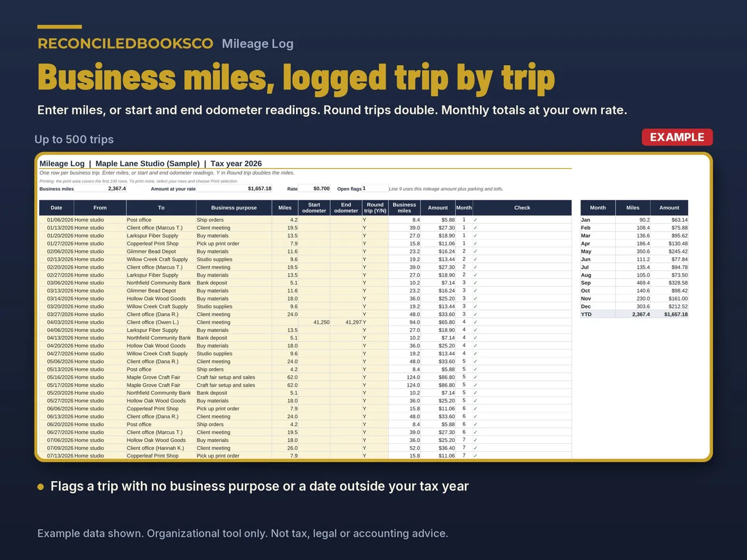Select the 'Example data shown' disclaimer text
Viewport: 747px width, 560px height.
coord(243,534)
